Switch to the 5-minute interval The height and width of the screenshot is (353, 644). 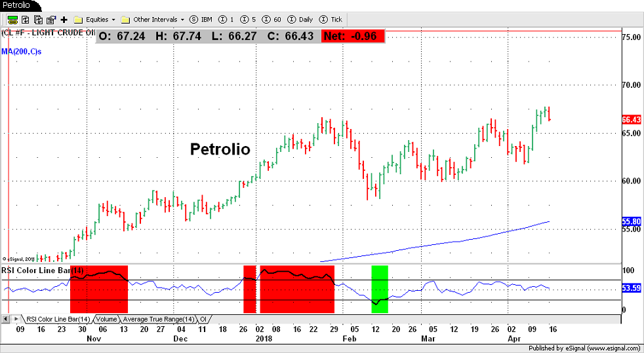coord(249,19)
